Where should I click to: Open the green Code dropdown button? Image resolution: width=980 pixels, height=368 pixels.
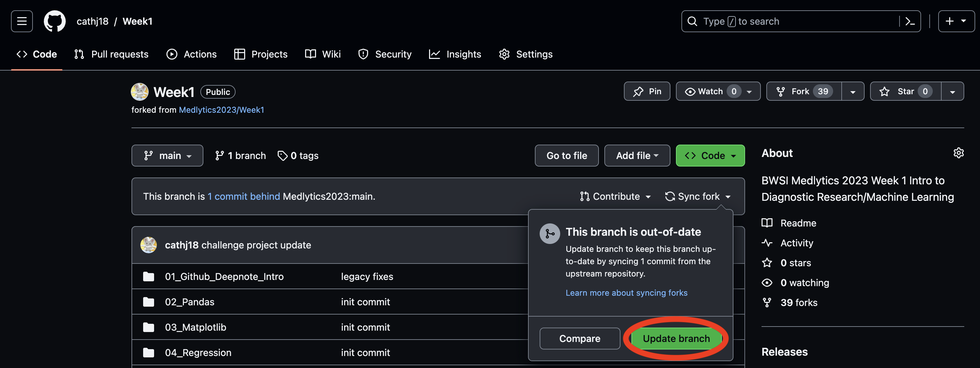(710, 155)
